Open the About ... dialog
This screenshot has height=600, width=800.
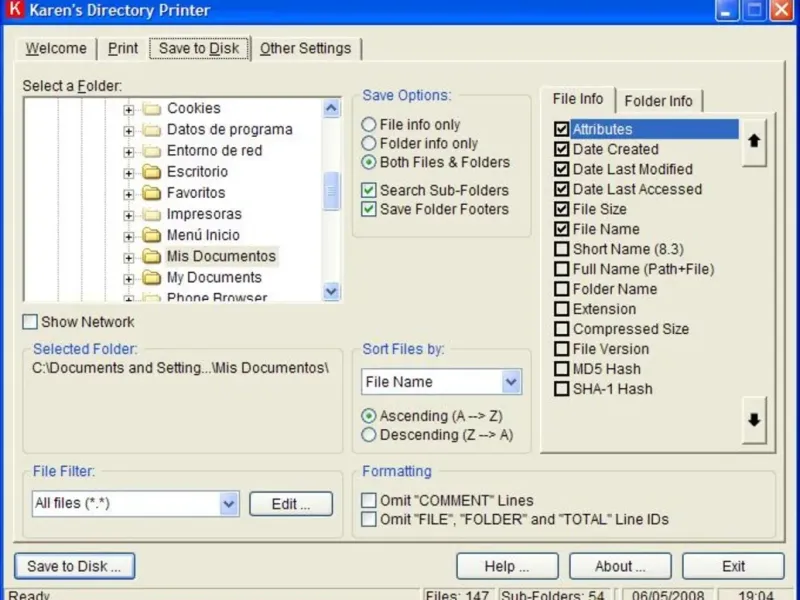pos(620,566)
